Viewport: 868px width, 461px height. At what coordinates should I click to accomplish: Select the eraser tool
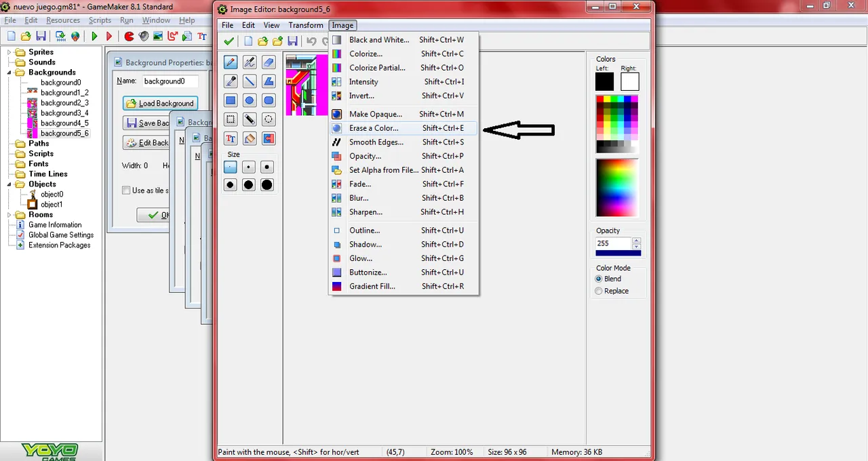[x=269, y=62]
